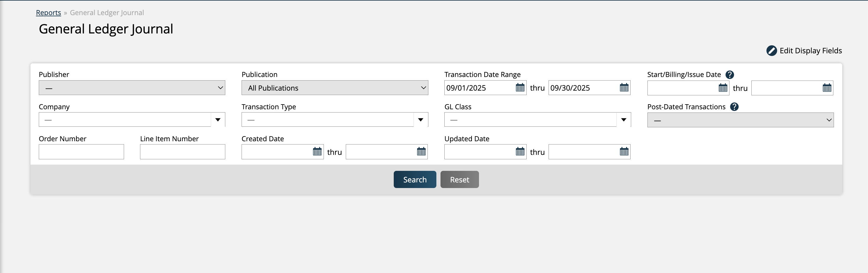The height and width of the screenshot is (273, 868).
Task: Open the All Publications dropdown
Action: point(335,88)
